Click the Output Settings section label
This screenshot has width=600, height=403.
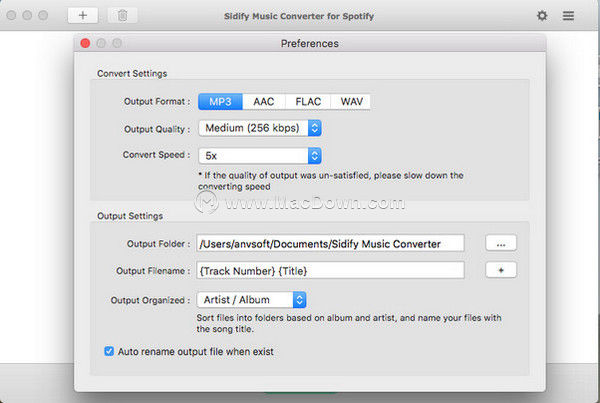click(x=130, y=216)
